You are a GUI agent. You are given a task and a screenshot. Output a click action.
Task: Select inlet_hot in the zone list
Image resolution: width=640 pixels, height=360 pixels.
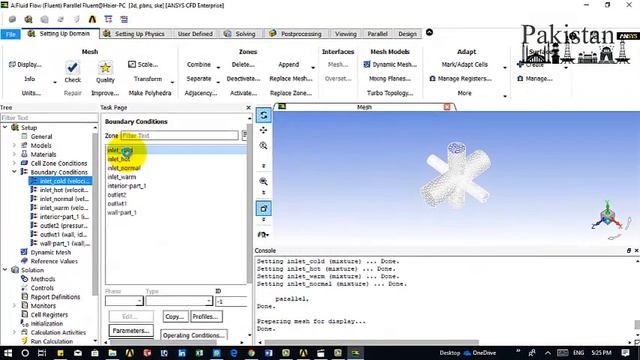(176, 159)
